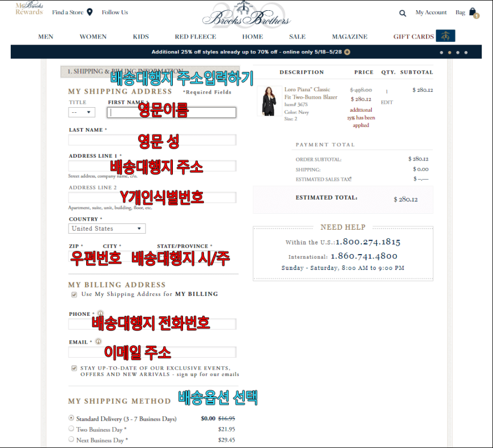The height and width of the screenshot is (448, 493).
Task: Click the Follow Us link
Action: pos(115,12)
